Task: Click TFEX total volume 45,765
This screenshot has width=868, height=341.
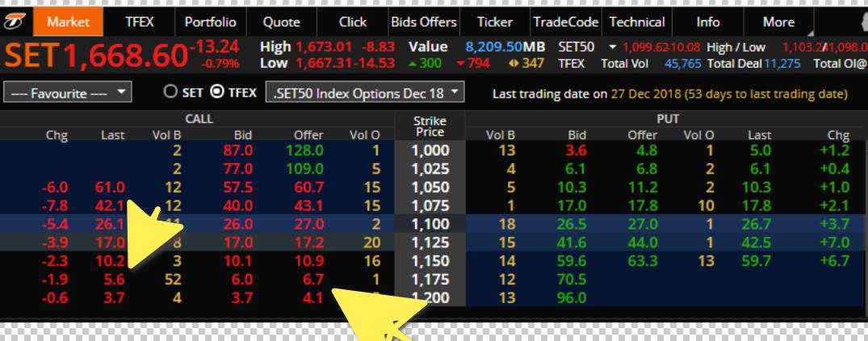Action: tap(682, 64)
